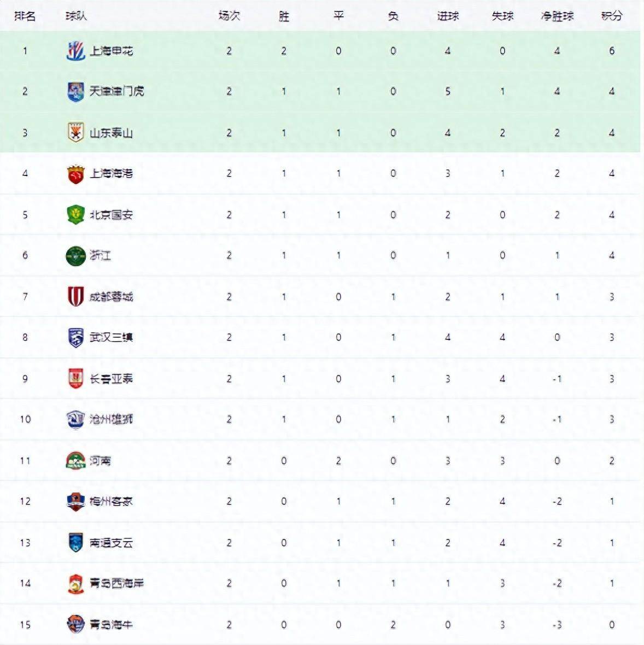Click the 上海申花 team logo

(x=75, y=51)
